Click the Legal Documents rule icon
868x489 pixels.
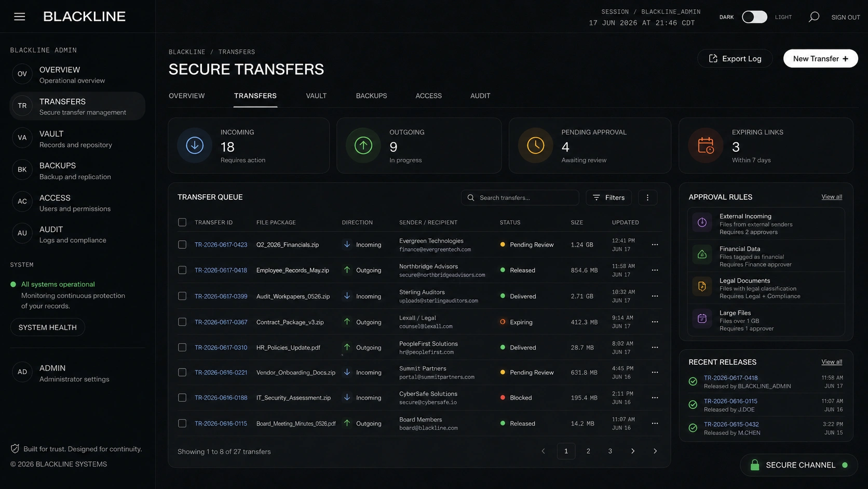(702, 286)
